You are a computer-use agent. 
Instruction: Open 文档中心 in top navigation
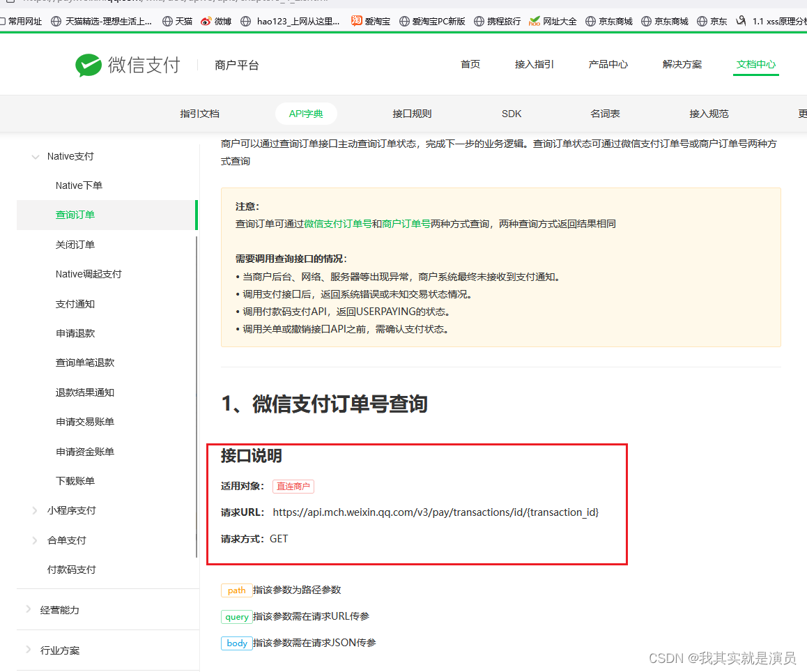[755, 64]
